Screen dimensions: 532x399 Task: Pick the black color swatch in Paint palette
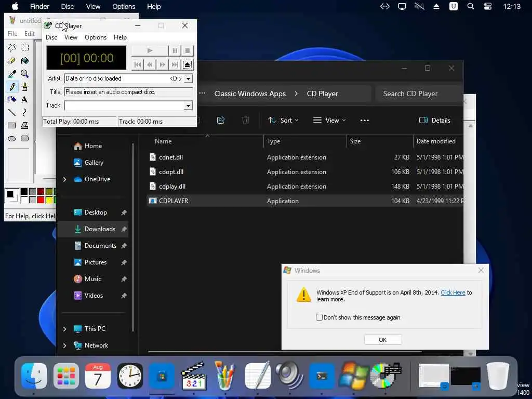(24, 192)
